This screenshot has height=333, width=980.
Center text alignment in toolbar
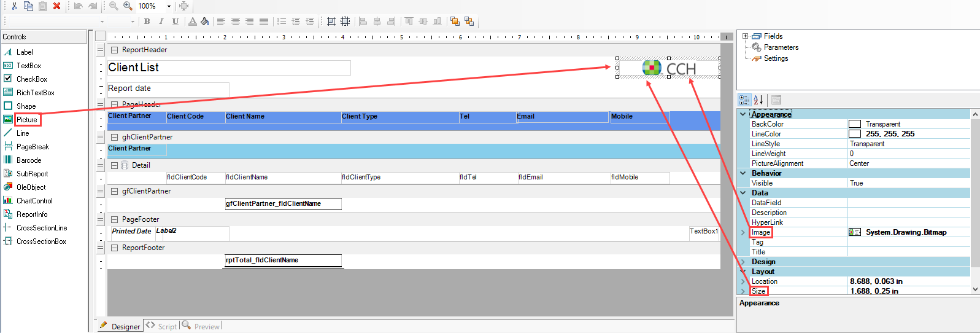tap(235, 22)
